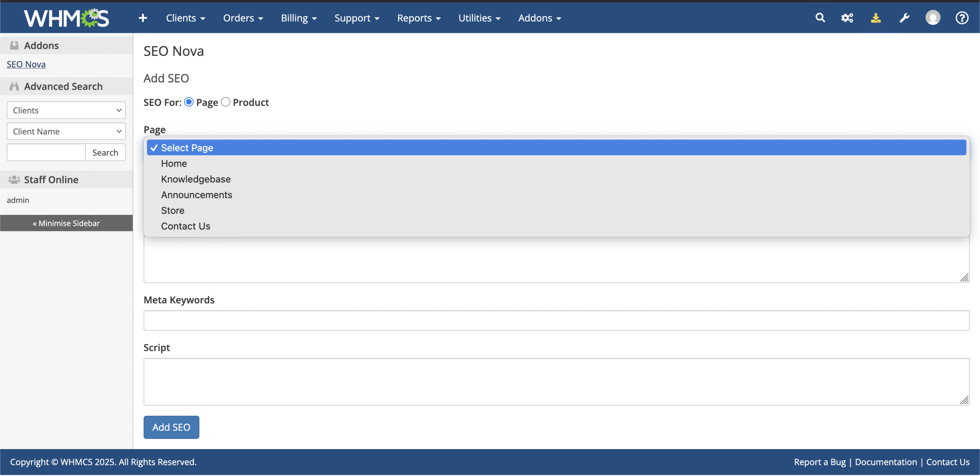Click the user avatar icon
The image size is (980, 476).
point(933,18)
